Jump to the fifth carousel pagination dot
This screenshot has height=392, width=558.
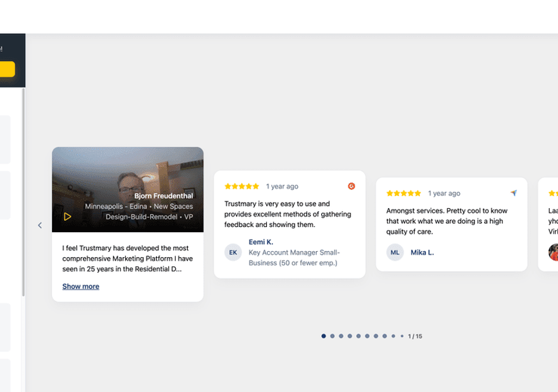358,335
